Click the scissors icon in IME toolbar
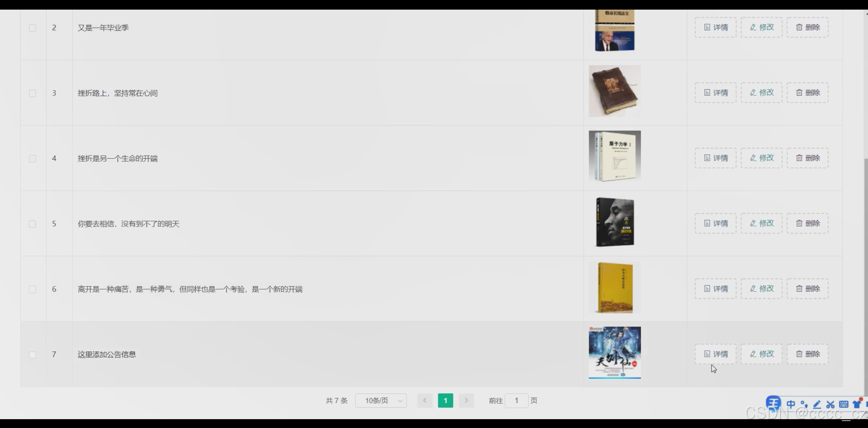868x428 pixels. click(830, 404)
